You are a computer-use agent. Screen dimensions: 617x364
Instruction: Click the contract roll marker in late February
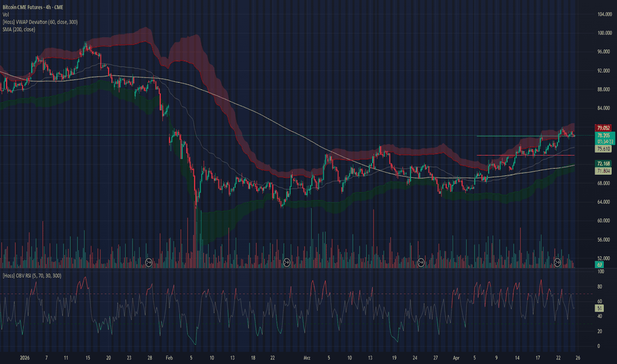287,263
